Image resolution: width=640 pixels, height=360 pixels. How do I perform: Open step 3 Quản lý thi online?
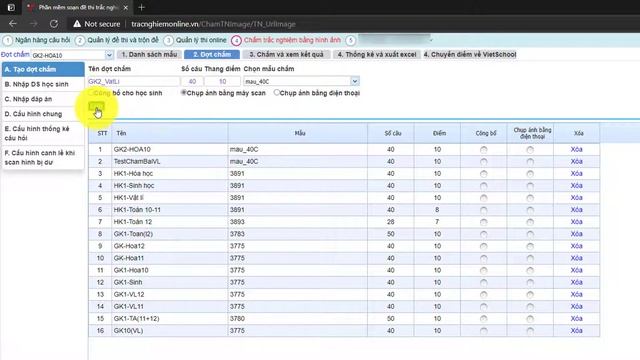(x=195, y=40)
